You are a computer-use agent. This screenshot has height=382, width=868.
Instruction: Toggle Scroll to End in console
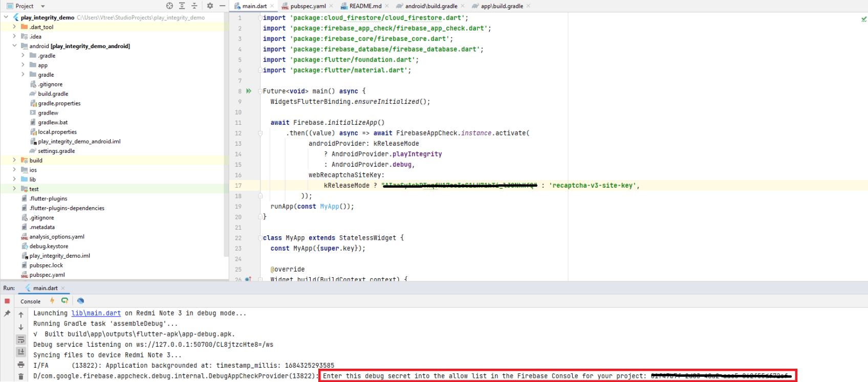click(x=21, y=352)
